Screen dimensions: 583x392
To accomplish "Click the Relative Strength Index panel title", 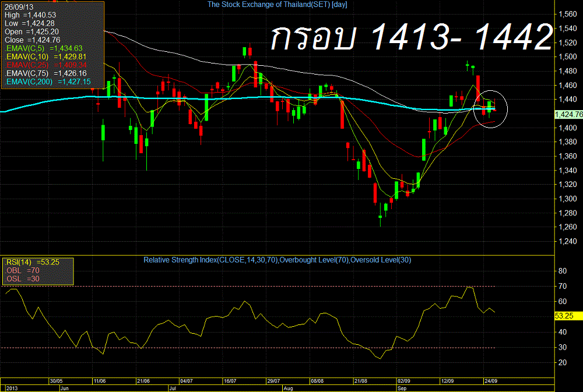I will [278, 260].
